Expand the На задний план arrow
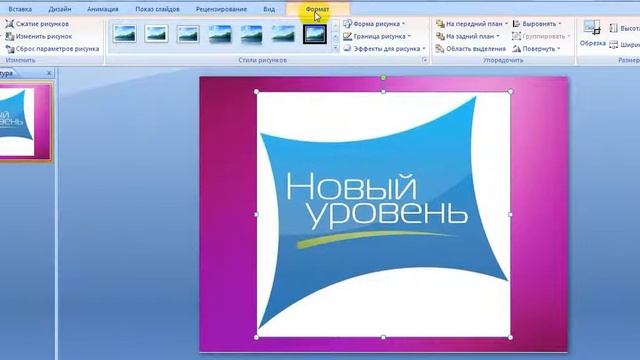 pos(498,36)
